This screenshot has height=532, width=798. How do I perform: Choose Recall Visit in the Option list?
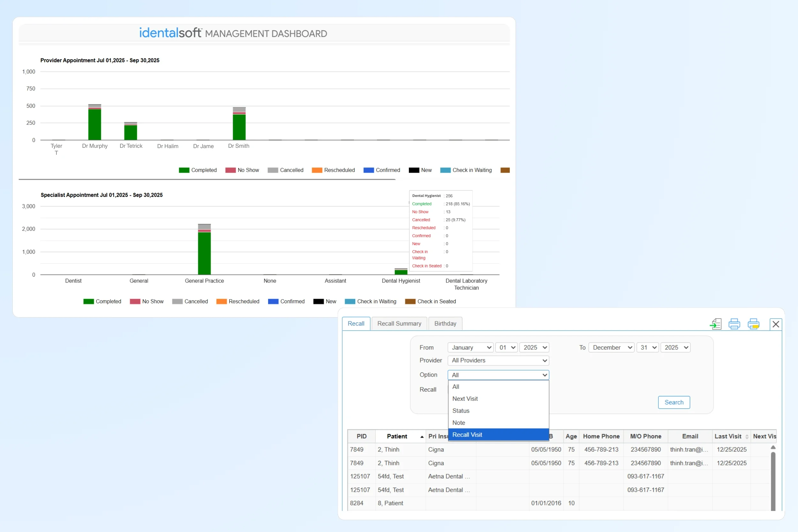tap(467, 435)
